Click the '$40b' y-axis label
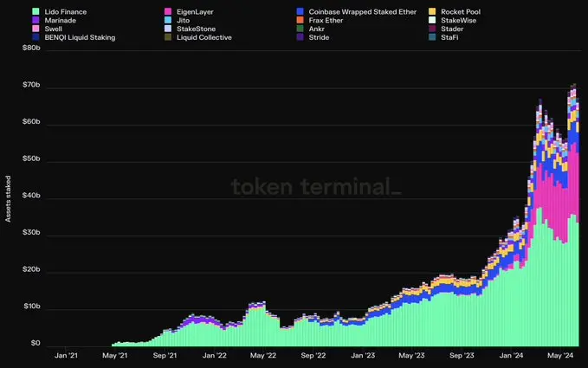 31,196
